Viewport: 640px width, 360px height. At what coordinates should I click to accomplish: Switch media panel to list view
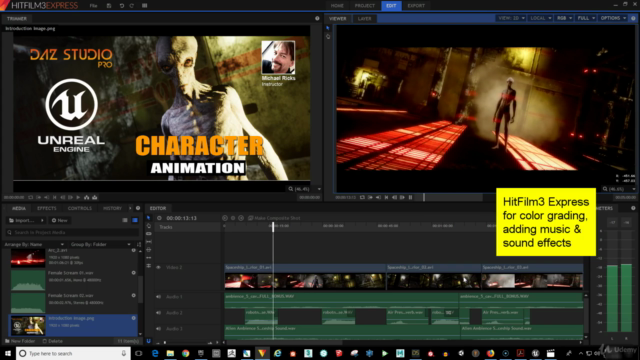(125, 220)
